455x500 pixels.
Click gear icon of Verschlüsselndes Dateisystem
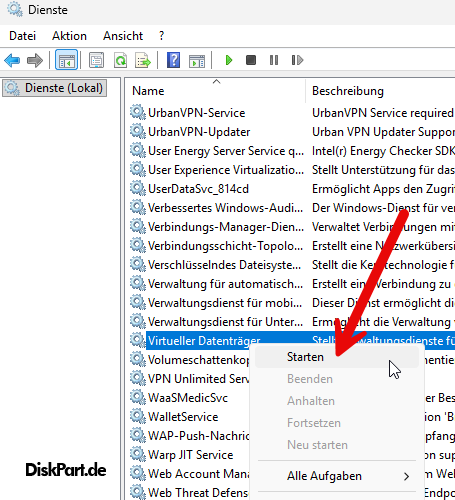pyautogui.click(x=138, y=264)
